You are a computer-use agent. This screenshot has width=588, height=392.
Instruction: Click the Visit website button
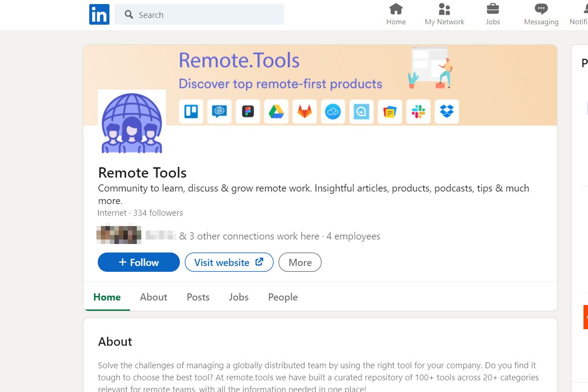(x=229, y=262)
